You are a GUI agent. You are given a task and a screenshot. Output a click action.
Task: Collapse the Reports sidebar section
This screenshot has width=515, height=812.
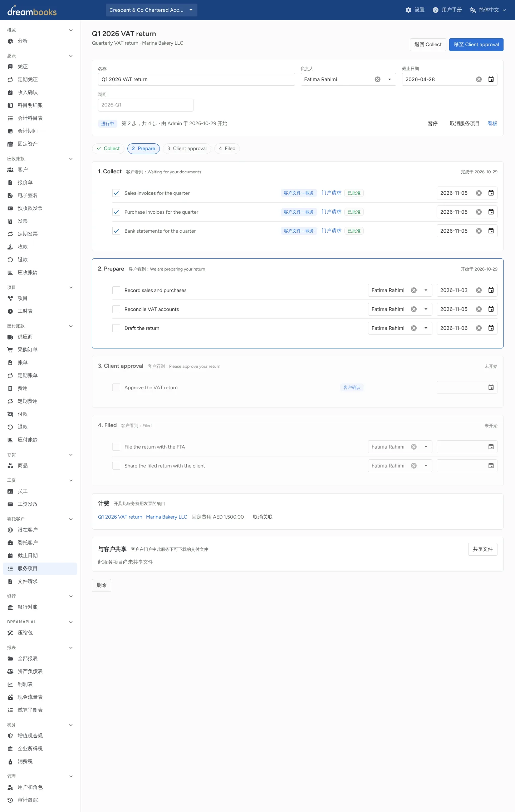coord(71,648)
